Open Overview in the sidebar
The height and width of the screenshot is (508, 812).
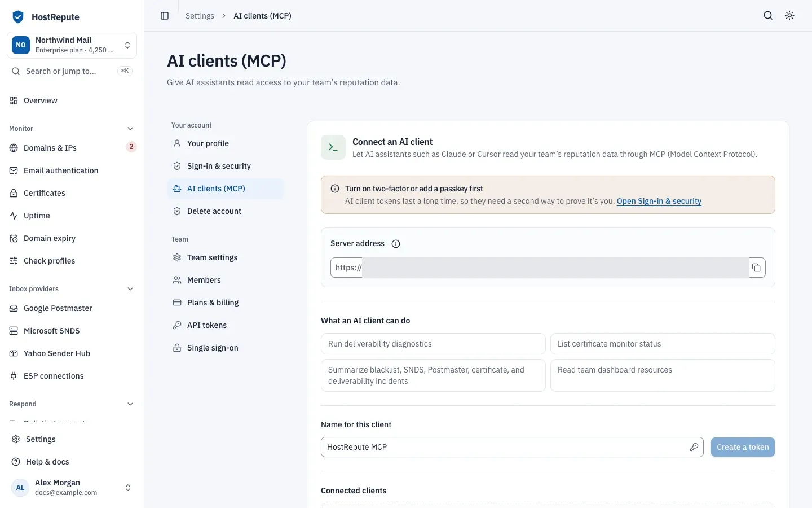click(72, 100)
